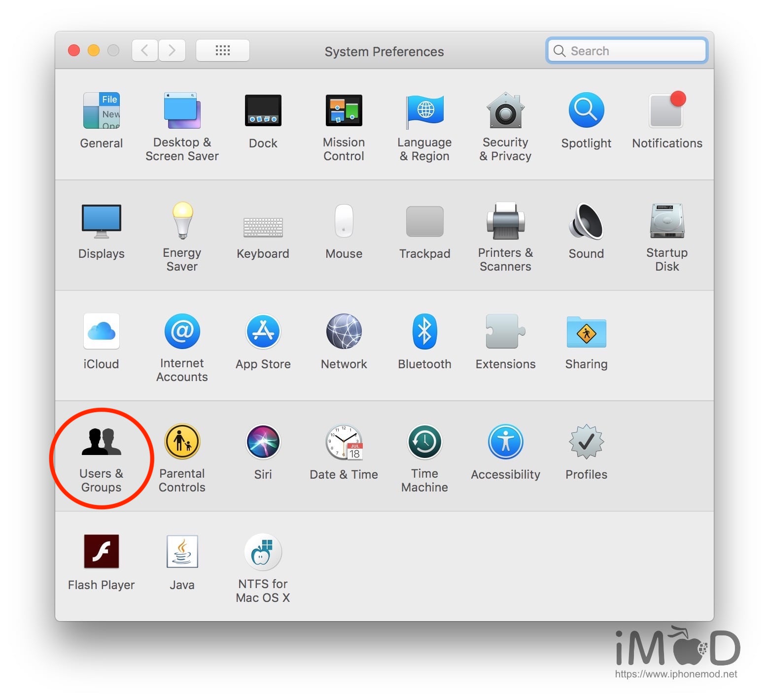Open Desktop & Screen Saver settings
769x700 pixels.
(182, 111)
